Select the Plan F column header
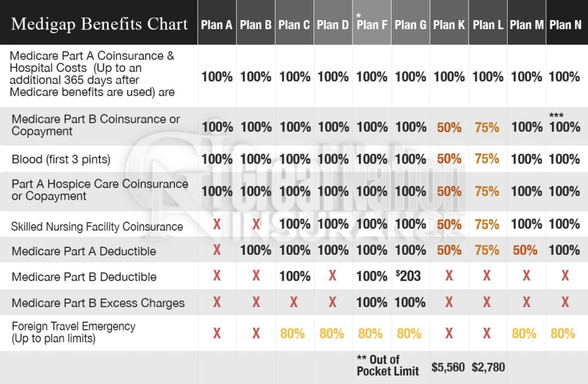588x384 pixels. (x=372, y=25)
